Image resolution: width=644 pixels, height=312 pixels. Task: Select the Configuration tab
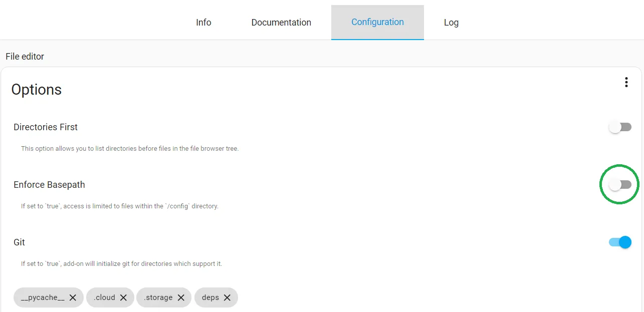point(377,22)
